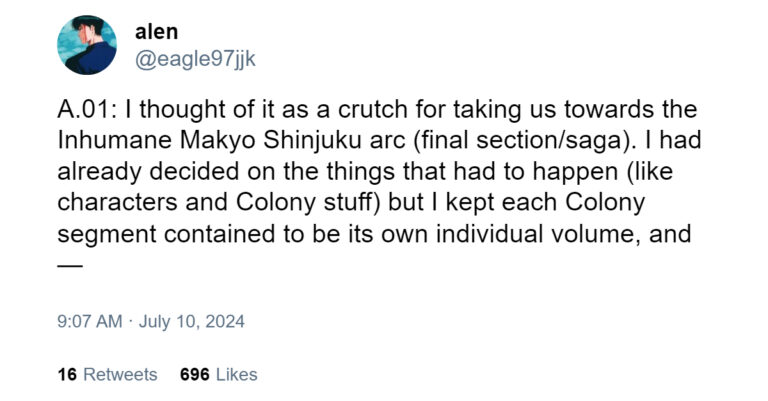This screenshot has height=401, width=768.
Task: Open the Likes label list
Action: pyautogui.click(x=237, y=375)
